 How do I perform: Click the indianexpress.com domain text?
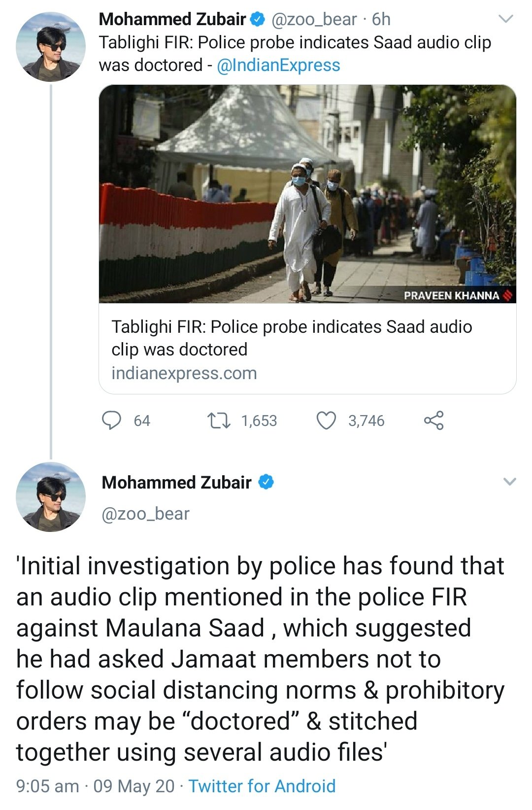click(x=184, y=373)
